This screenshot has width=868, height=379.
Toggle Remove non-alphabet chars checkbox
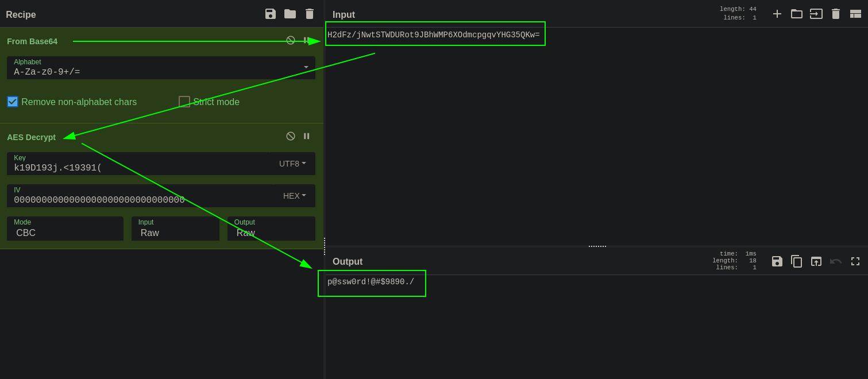[13, 102]
